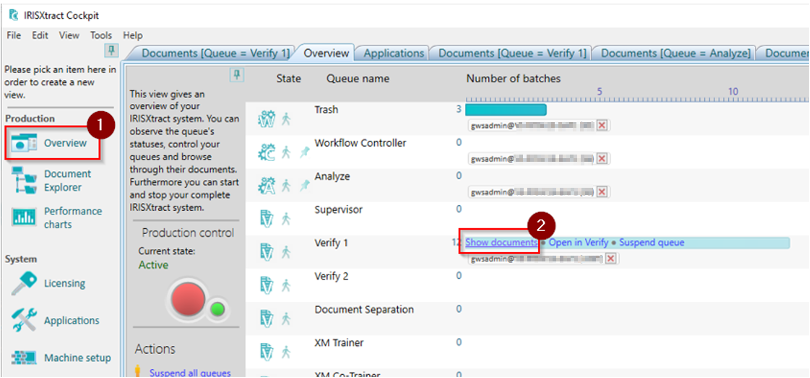Select the Document Separation queue name
810x378 pixels.
click(364, 309)
